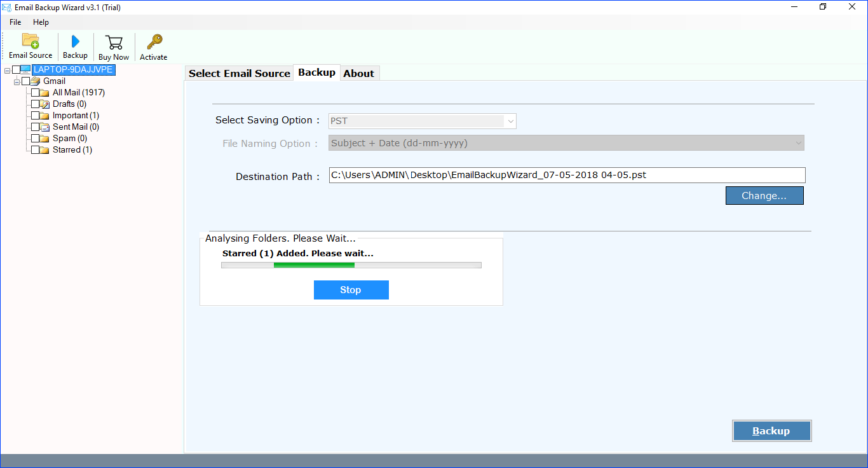
Task: Open the File menu
Action: click(x=15, y=22)
